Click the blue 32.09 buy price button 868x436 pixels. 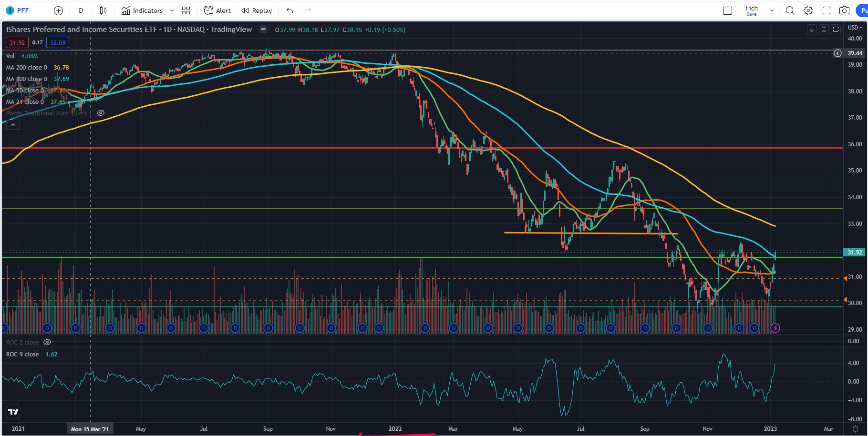coord(58,42)
